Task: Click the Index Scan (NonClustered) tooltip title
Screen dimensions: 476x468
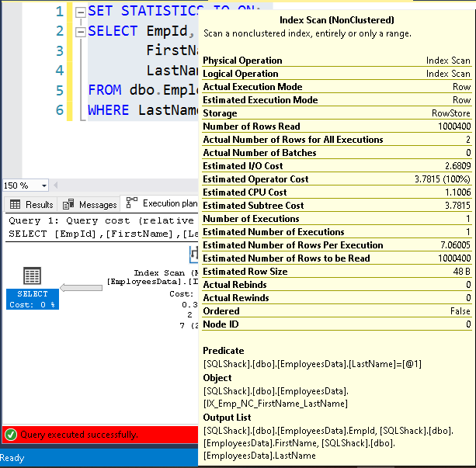Action: point(337,20)
